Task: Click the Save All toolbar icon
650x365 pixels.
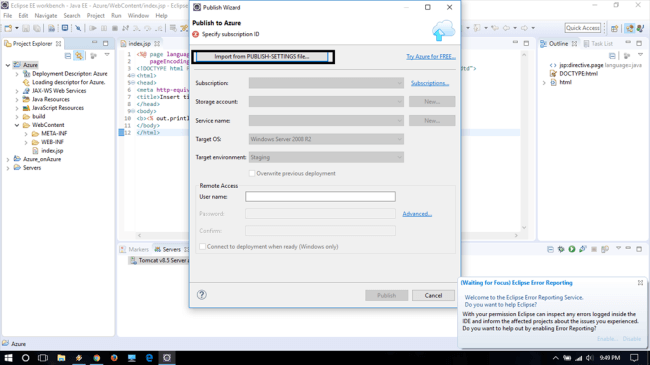Action: point(37,28)
